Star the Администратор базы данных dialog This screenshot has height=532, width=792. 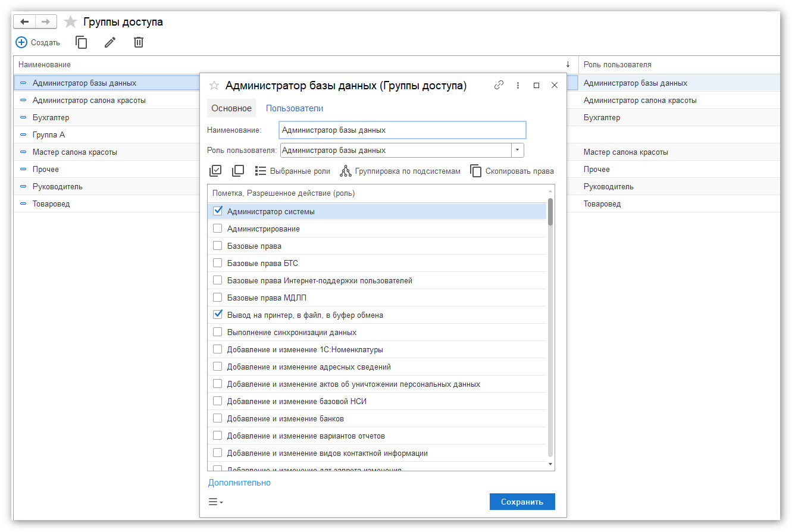[214, 86]
